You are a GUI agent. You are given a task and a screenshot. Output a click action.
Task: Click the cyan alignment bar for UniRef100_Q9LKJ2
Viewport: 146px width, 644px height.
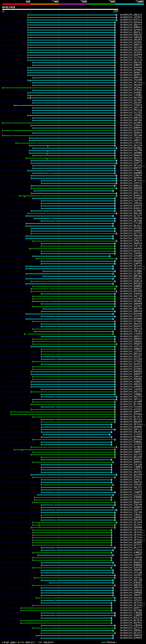[x=72, y=15]
